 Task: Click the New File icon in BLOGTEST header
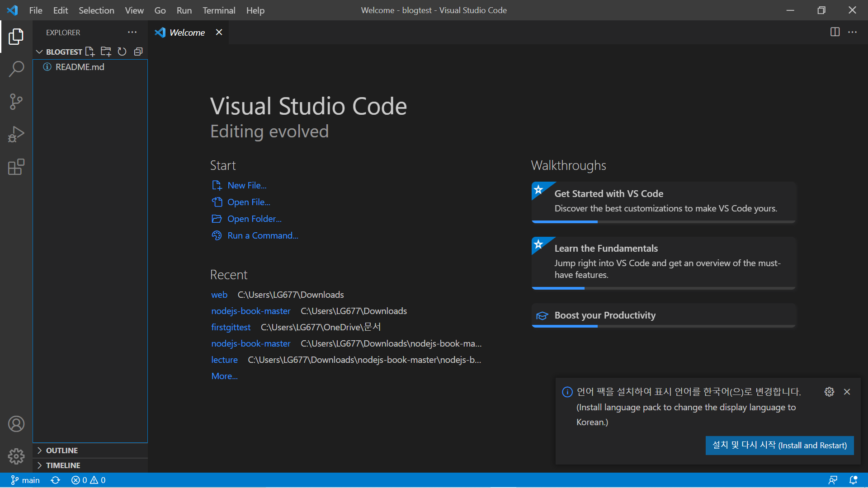pyautogui.click(x=90, y=52)
